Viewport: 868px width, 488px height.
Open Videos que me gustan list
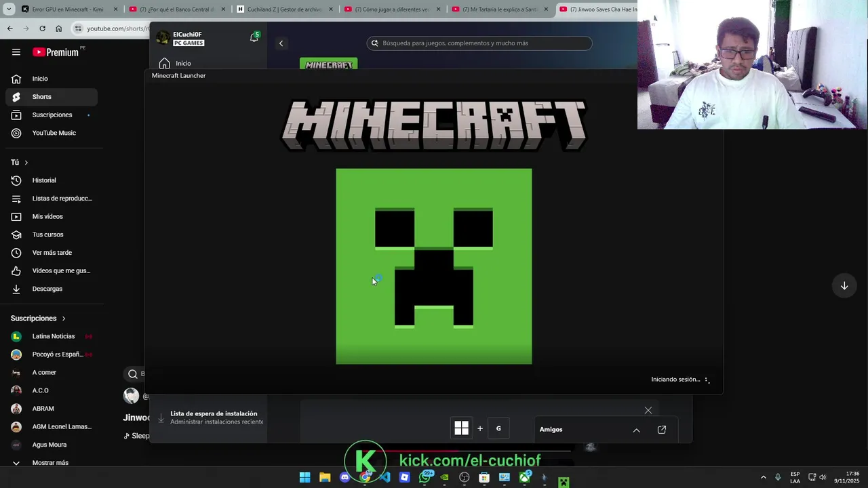[x=52, y=271]
